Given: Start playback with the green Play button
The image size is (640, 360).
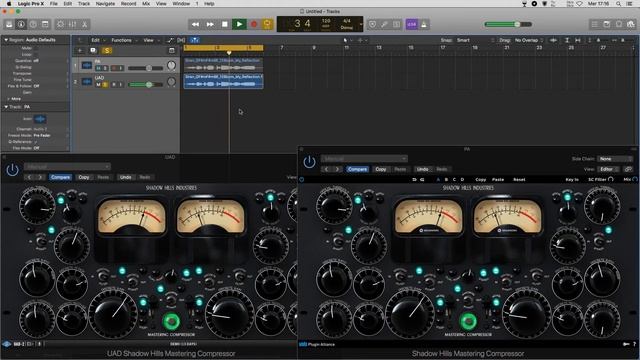Looking at the screenshot, I should point(239,24).
